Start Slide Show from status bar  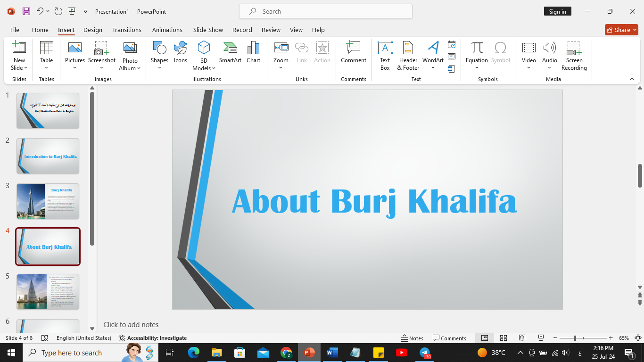(541, 338)
